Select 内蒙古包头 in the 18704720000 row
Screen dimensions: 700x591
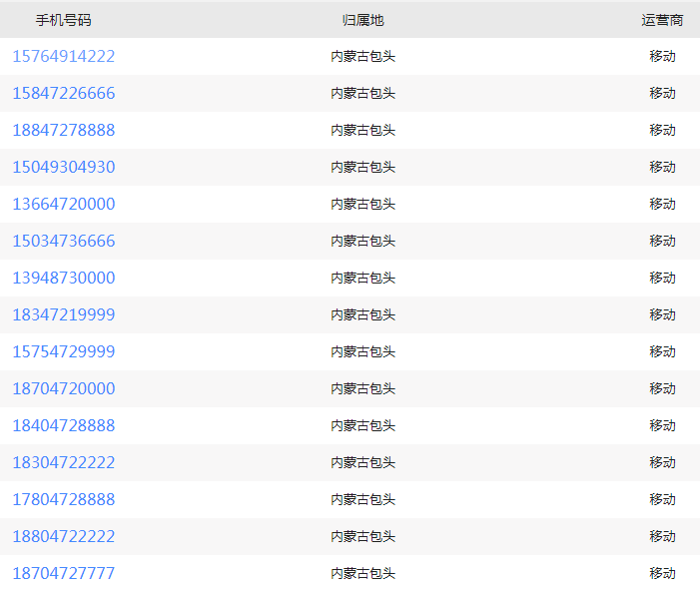(x=362, y=388)
